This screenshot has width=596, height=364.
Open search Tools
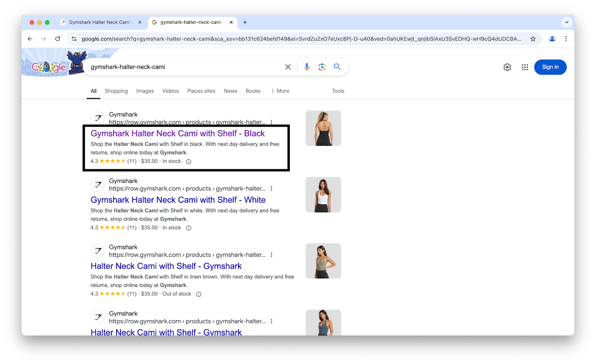pos(338,91)
